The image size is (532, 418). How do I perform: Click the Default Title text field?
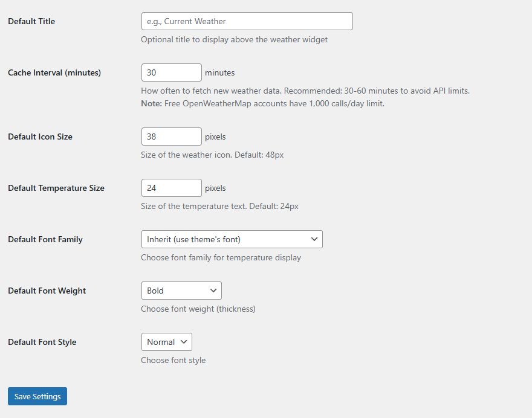coord(247,21)
